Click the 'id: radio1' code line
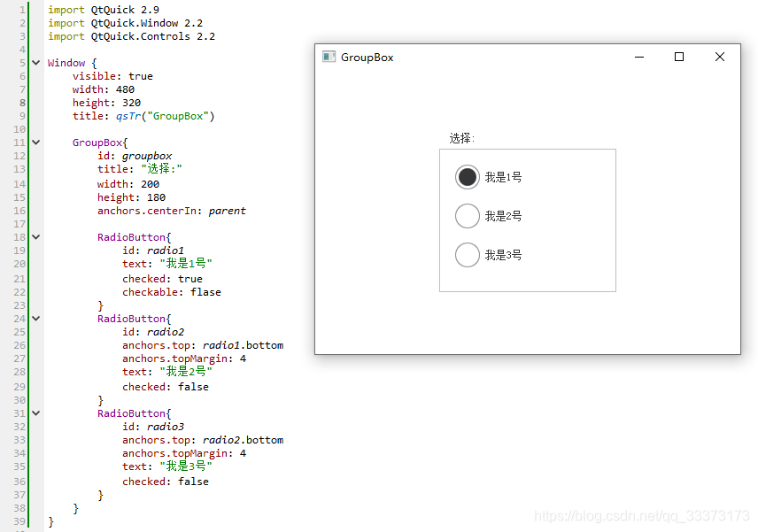The height and width of the screenshot is (532, 758). (x=153, y=251)
